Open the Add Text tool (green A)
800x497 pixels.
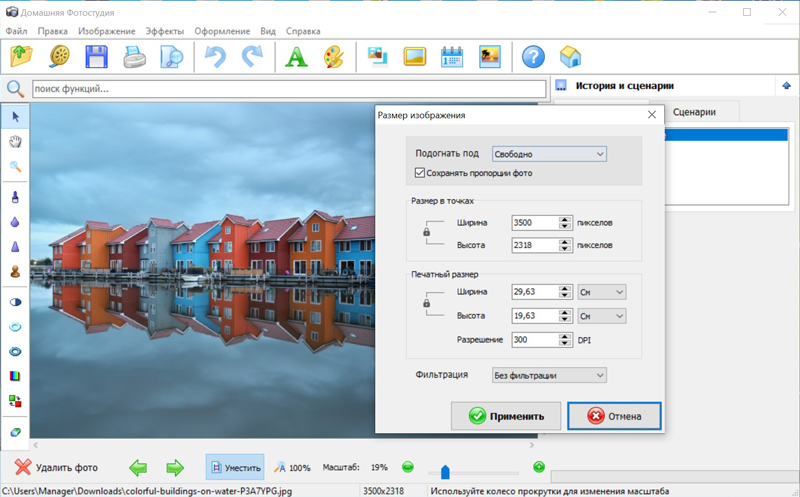point(295,57)
